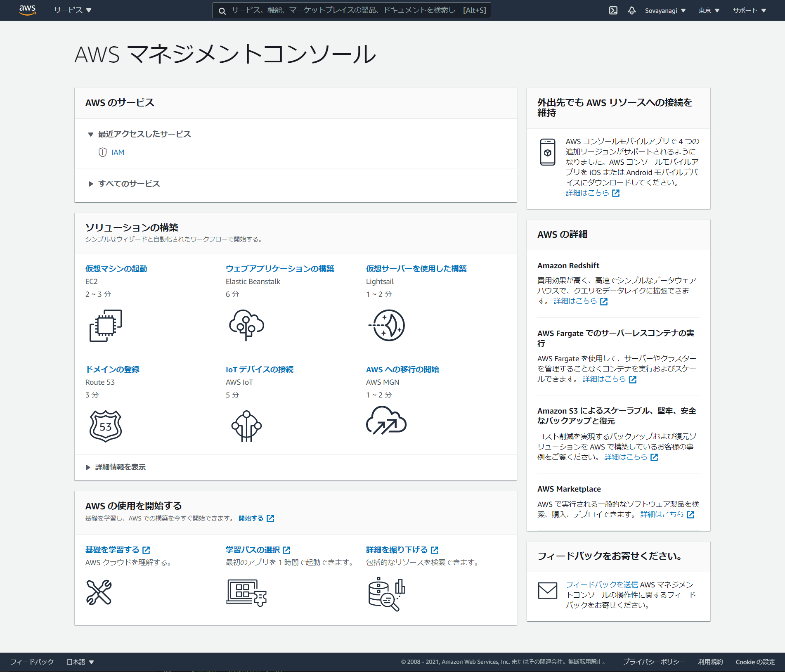Viewport: 785px width, 672px height.
Task: Click the AWS IoT device icon
Action: pyautogui.click(x=246, y=426)
